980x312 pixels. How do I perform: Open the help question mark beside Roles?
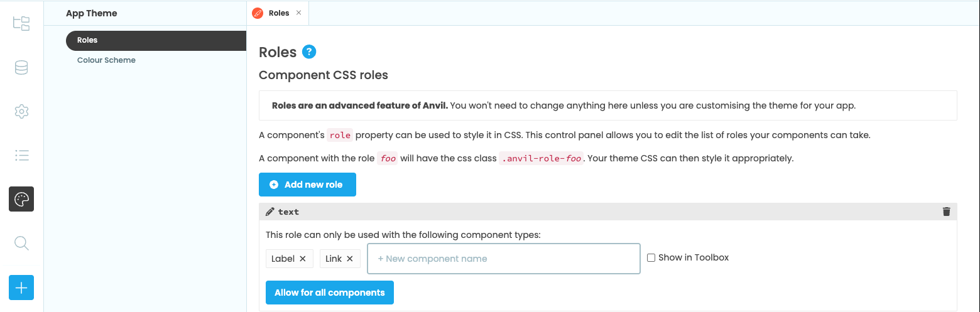click(309, 51)
